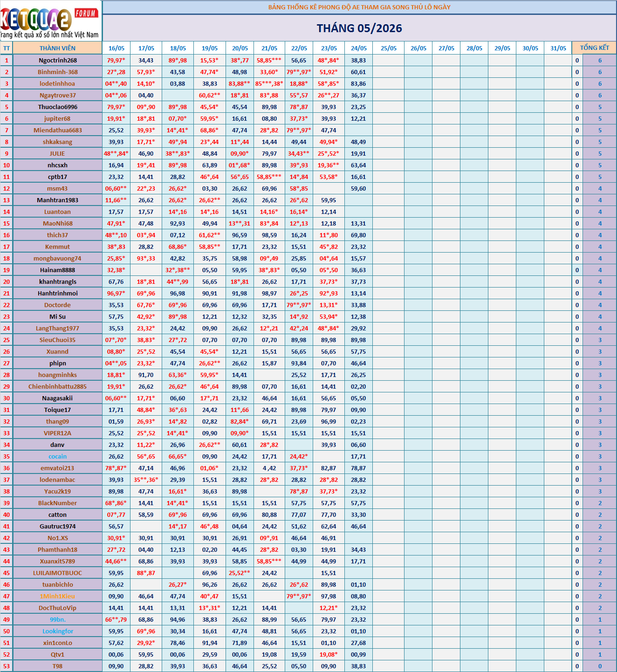The width and height of the screenshot is (617, 672).
Task: Select member Lookingfor in row 50
Action: point(57,631)
